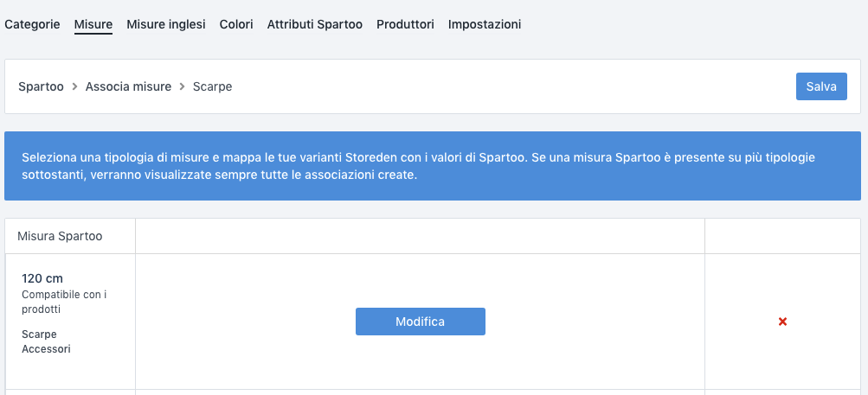Select the 120 cm size label

[42, 278]
